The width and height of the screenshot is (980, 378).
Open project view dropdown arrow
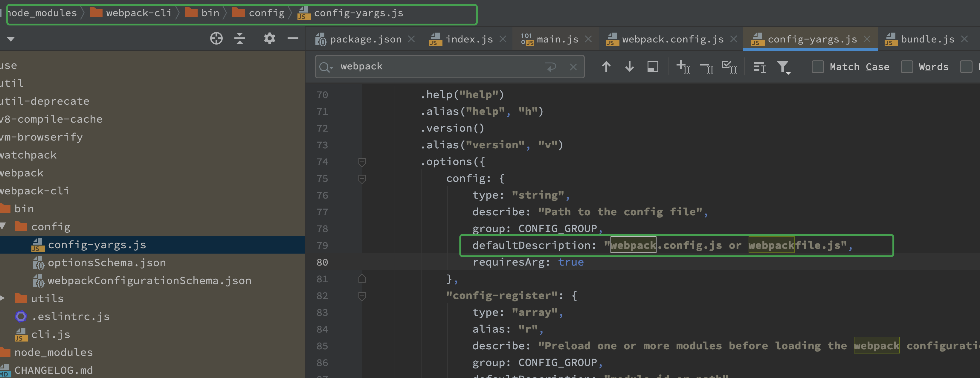11,39
